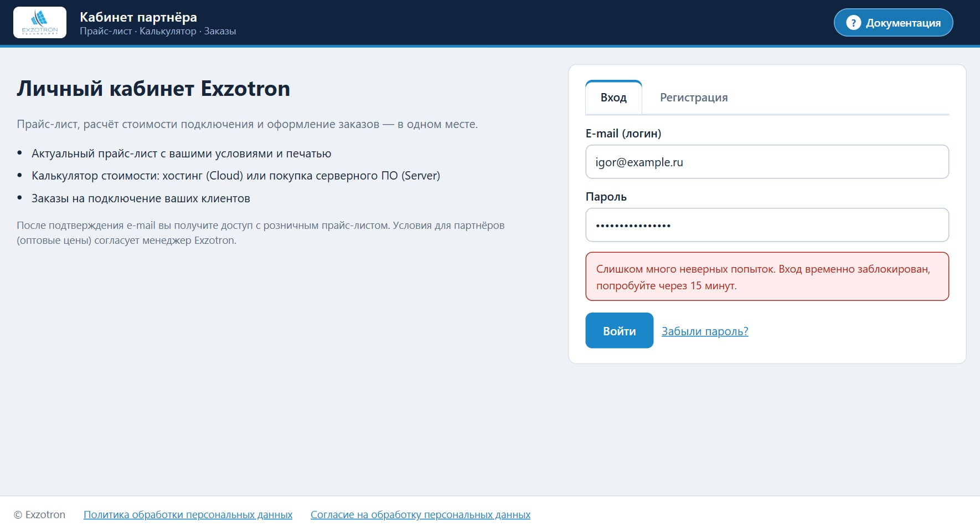Click the Личный кабинет Exzotron heading
This screenshot has width=980, height=532.
[x=153, y=89]
